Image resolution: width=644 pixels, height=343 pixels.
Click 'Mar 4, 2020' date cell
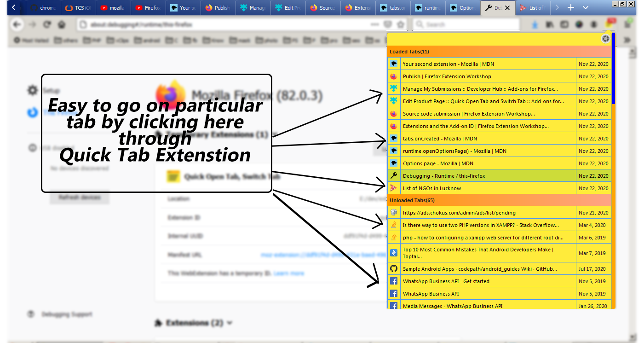tap(593, 225)
